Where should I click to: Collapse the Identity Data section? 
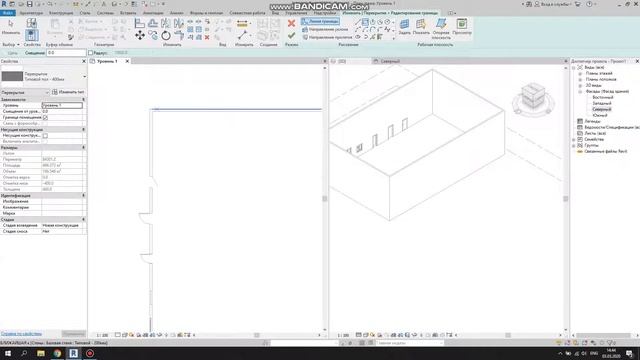point(83,196)
